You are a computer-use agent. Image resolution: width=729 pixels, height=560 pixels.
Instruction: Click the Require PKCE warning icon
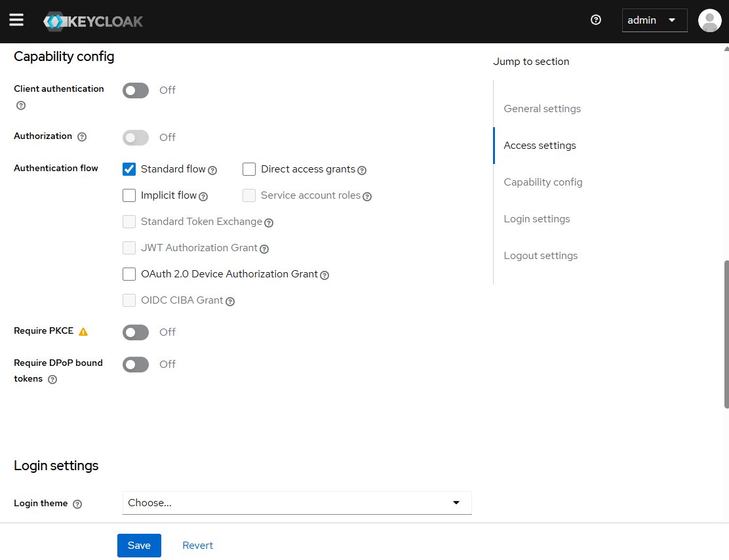pos(83,332)
